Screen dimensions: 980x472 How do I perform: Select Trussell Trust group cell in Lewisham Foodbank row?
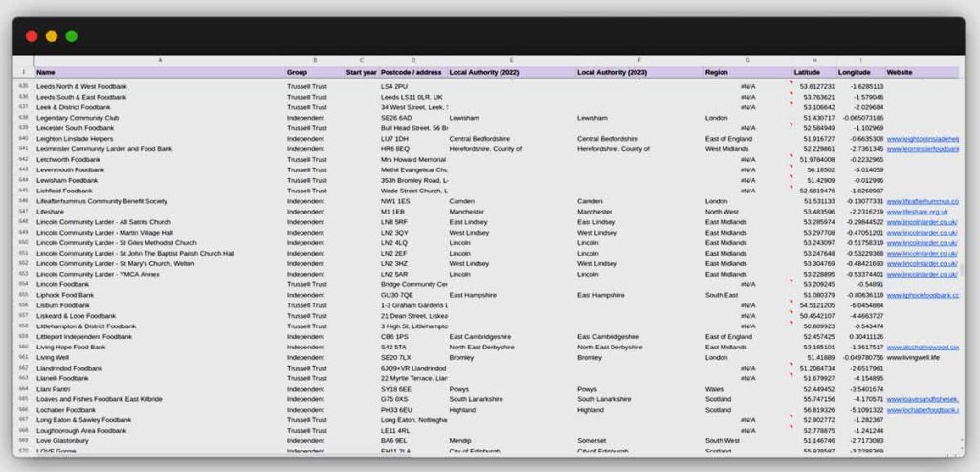click(314, 181)
